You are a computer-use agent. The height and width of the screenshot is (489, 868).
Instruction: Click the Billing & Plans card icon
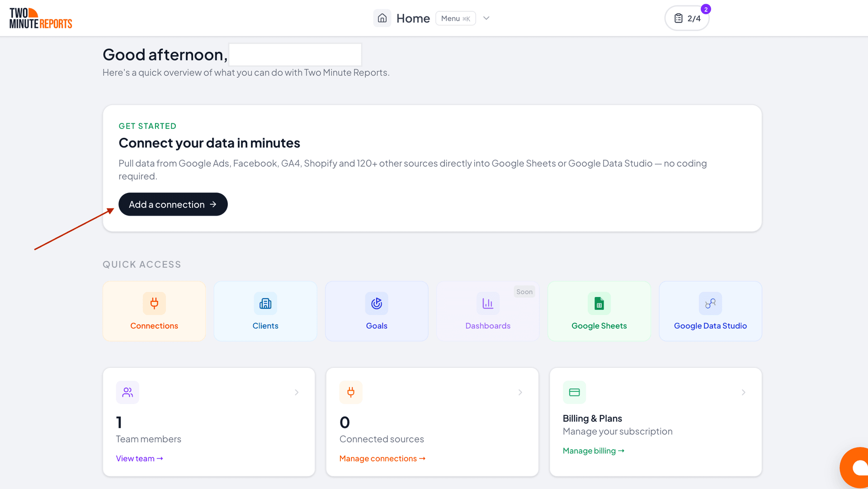(574, 392)
